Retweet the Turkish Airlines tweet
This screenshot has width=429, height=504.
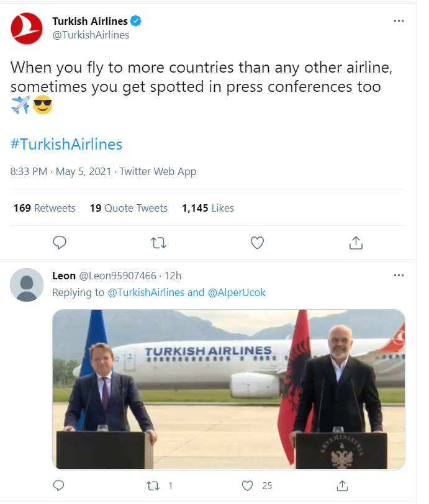(158, 242)
